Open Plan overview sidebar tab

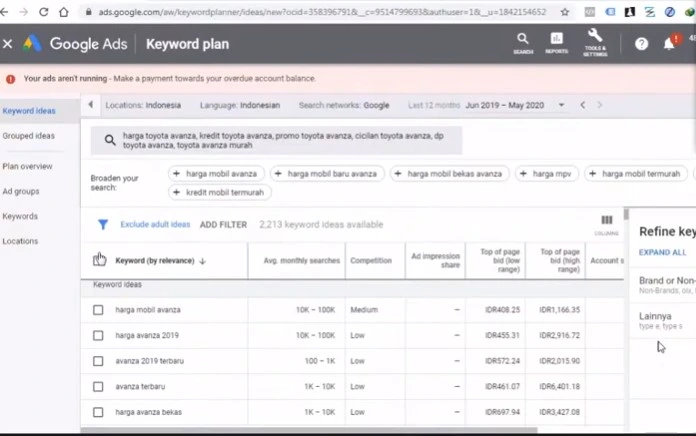[x=27, y=166]
